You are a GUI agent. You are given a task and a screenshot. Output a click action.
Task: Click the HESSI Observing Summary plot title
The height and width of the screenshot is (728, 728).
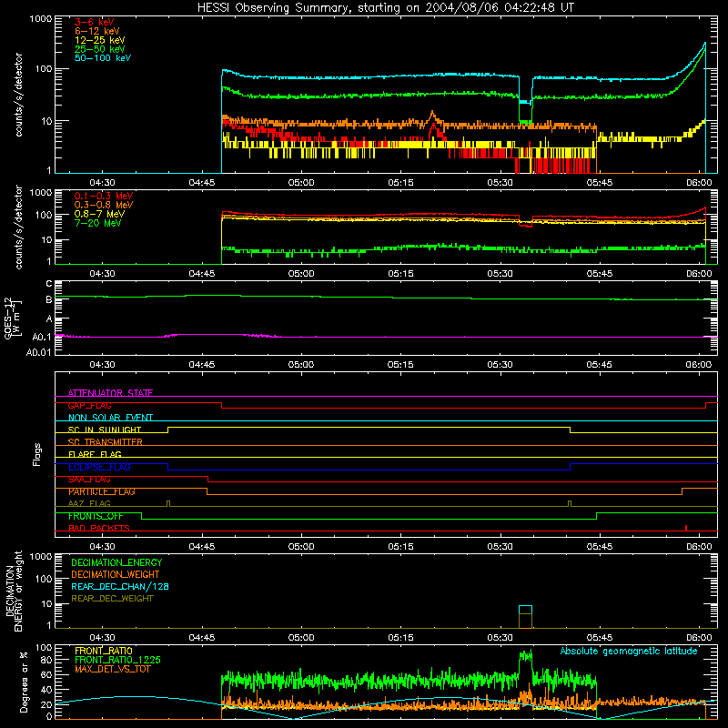[386, 8]
